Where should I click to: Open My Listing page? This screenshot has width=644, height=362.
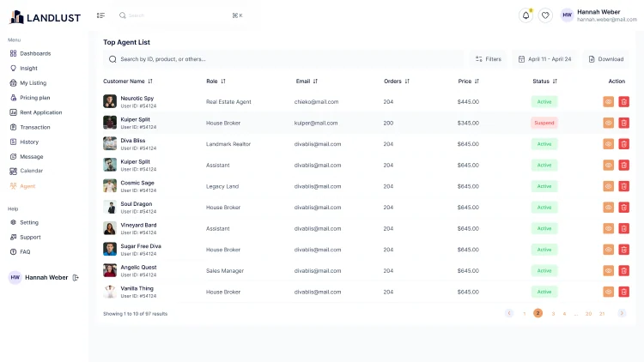tap(28, 83)
